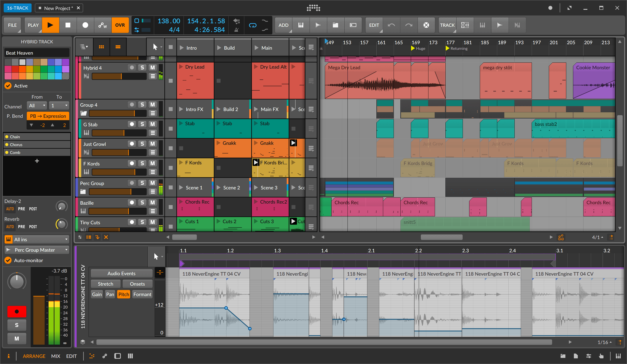Click the Onsets button in audio editor
The height and width of the screenshot is (364, 627).
coord(137,284)
